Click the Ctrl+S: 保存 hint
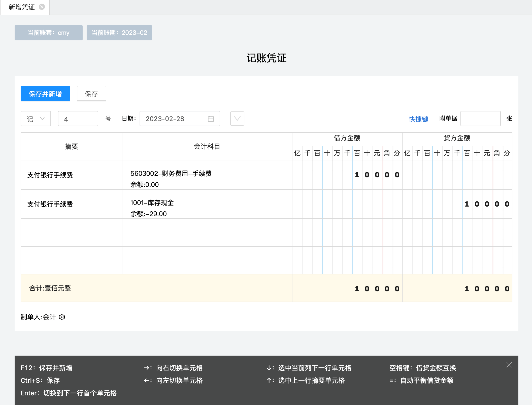 (40, 381)
